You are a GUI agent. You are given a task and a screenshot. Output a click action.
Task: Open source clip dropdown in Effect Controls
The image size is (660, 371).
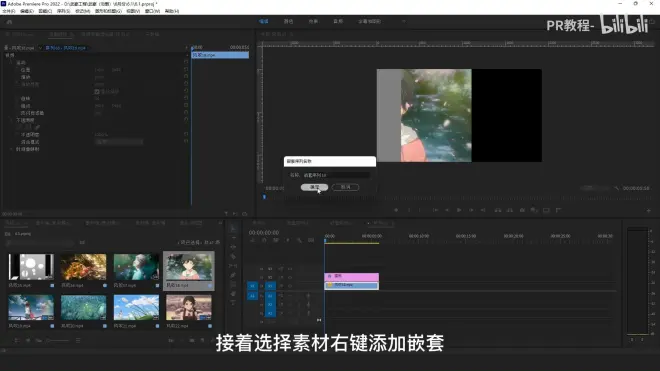40,48
